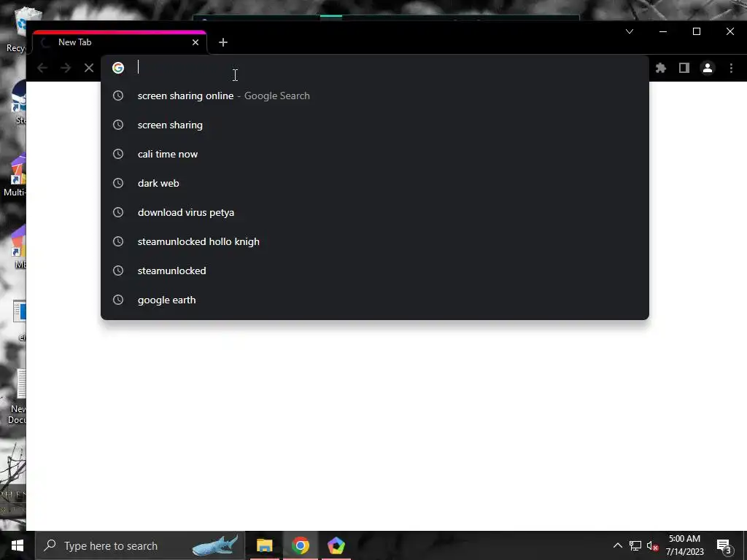This screenshot has height=560, width=747.
Task: Click clock icon beside 'cali time now'
Action: [118, 154]
